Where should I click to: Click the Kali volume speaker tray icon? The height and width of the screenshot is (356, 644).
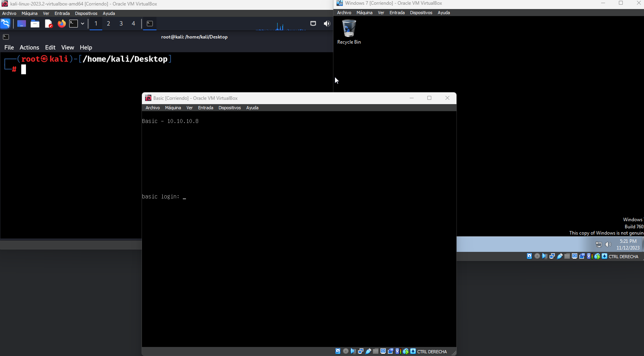point(327,24)
